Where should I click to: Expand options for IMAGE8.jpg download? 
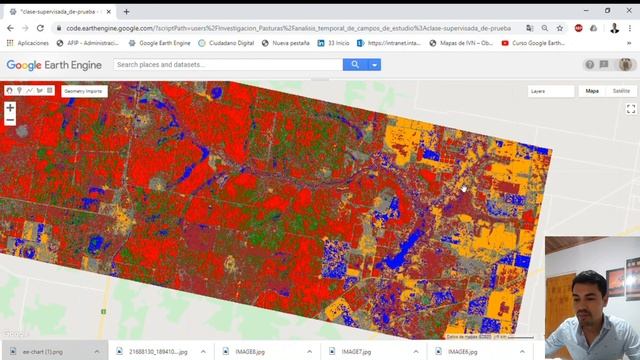tap(309, 351)
